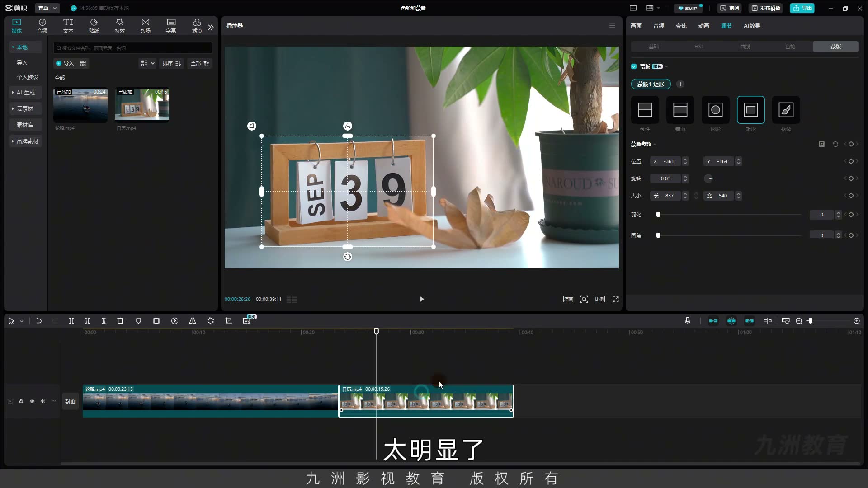Open the 滤镜 filters panel
Screen dimensions: 868x488
click(197, 26)
